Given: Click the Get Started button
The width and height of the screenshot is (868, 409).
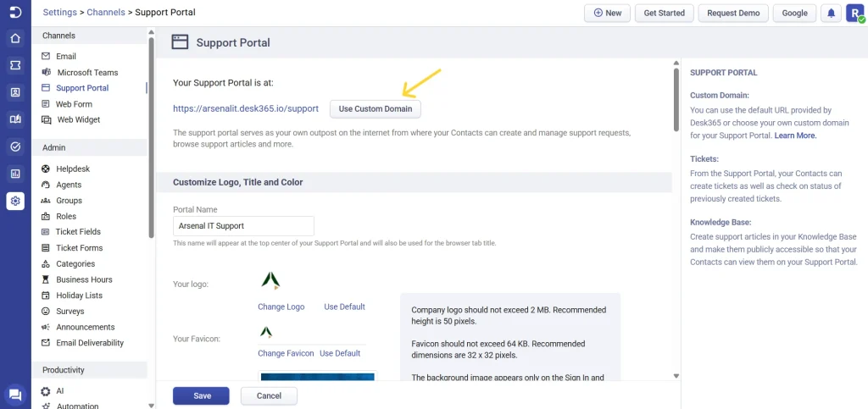Looking at the screenshot, I should coord(665,14).
